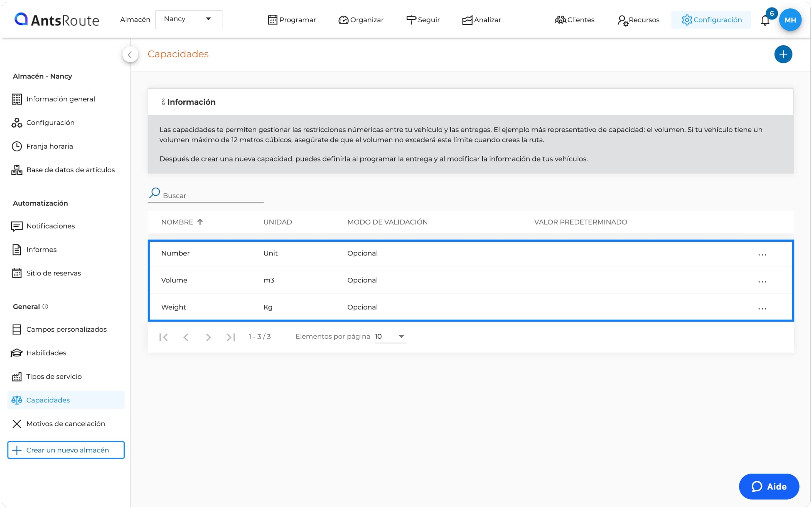Viewport: 812px width, 509px height.
Task: Go to next page of table
Action: coord(208,337)
